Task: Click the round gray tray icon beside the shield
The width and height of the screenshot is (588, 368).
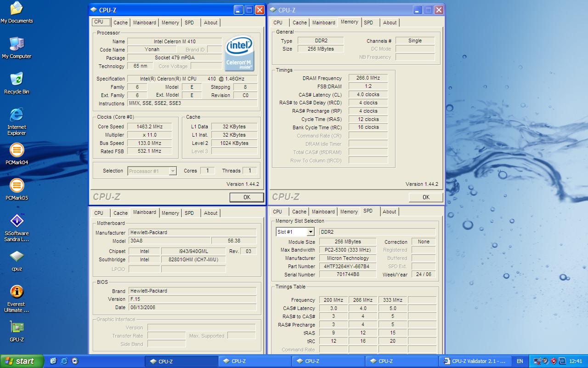Action: click(545, 361)
